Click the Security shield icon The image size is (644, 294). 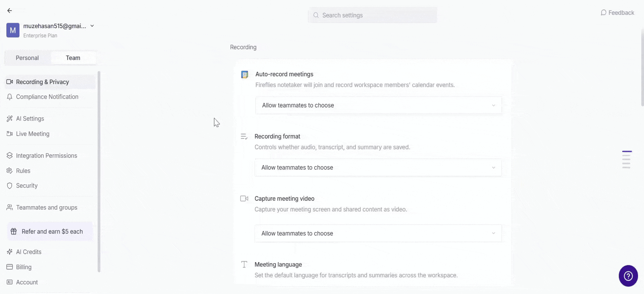coord(10,186)
